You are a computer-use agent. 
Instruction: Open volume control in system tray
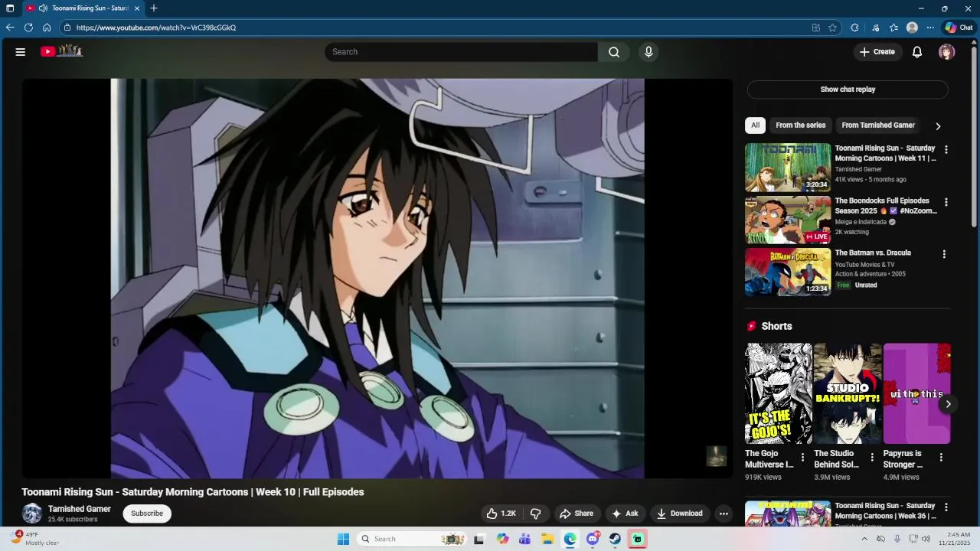click(x=926, y=539)
